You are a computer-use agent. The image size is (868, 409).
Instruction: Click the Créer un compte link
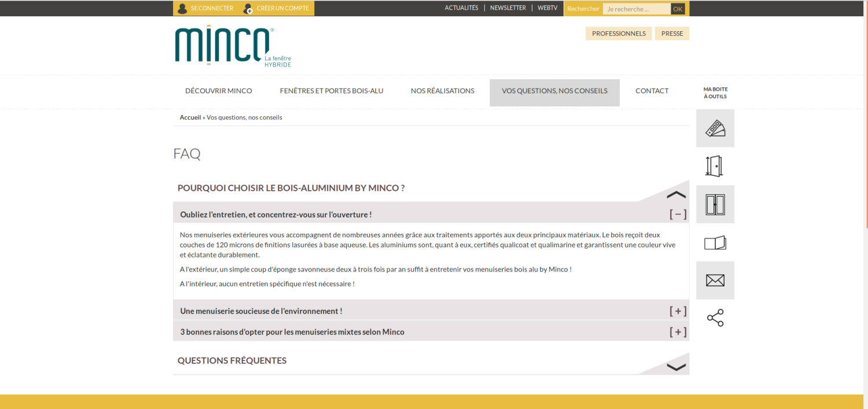click(x=283, y=8)
